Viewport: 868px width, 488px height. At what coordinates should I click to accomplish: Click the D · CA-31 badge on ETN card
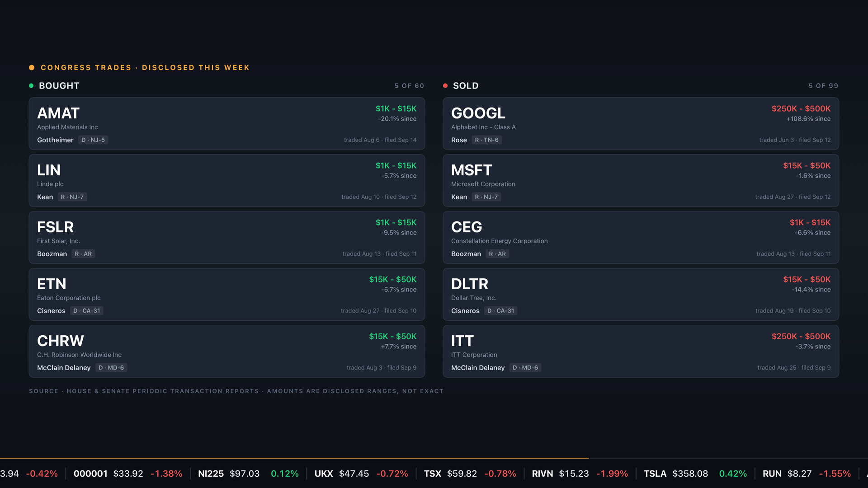click(x=87, y=311)
